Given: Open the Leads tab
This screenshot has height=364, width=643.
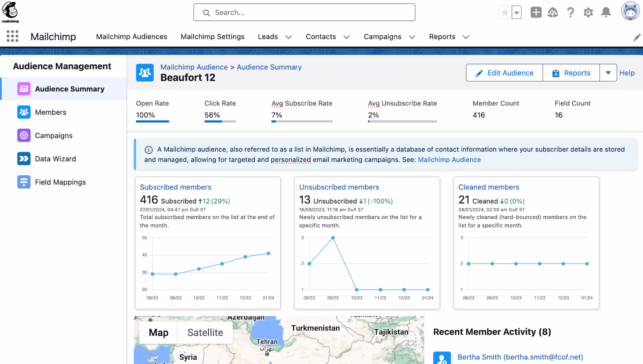Looking at the screenshot, I should click(268, 37).
